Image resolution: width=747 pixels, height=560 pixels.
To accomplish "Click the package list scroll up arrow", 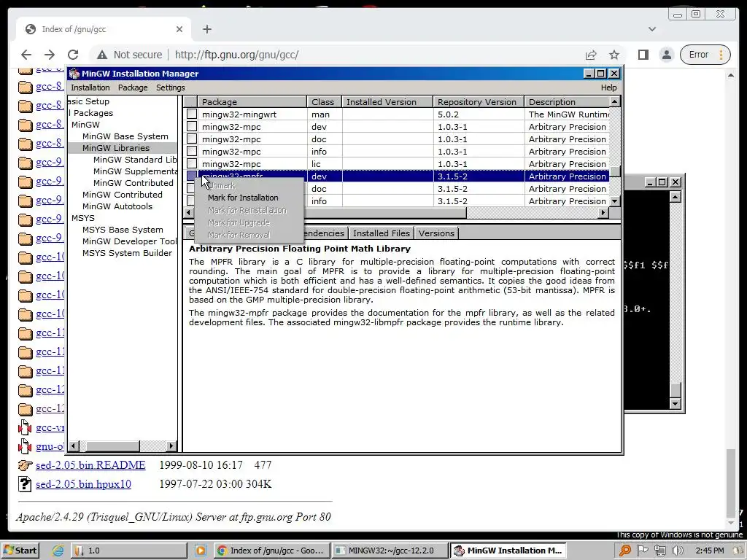I will point(614,101).
